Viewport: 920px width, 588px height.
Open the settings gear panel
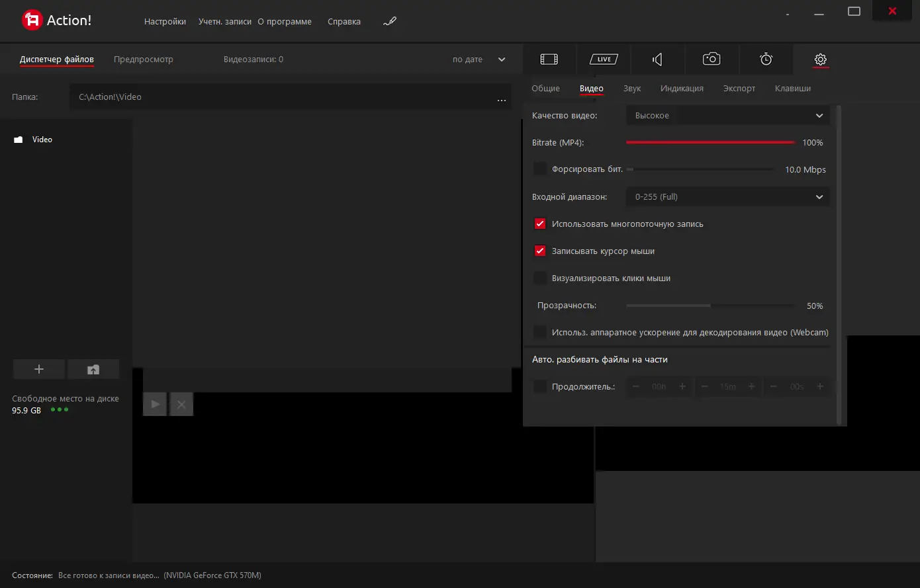tap(820, 60)
